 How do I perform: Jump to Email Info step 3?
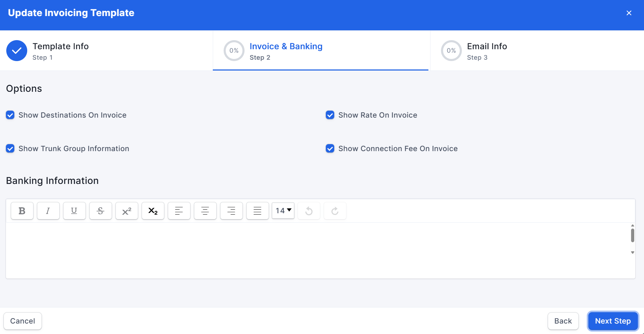point(537,51)
